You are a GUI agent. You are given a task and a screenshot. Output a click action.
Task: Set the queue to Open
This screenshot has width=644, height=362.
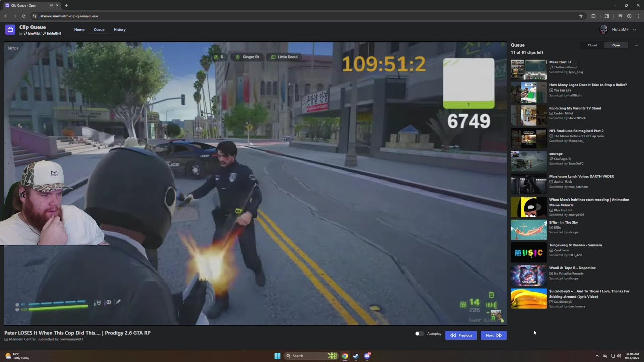pyautogui.click(x=616, y=45)
